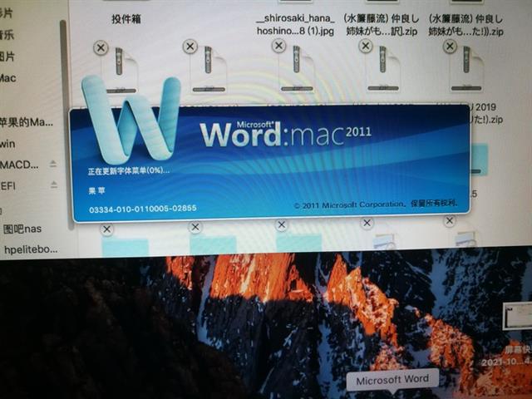Open the EFI volume in sidebar

(7, 186)
